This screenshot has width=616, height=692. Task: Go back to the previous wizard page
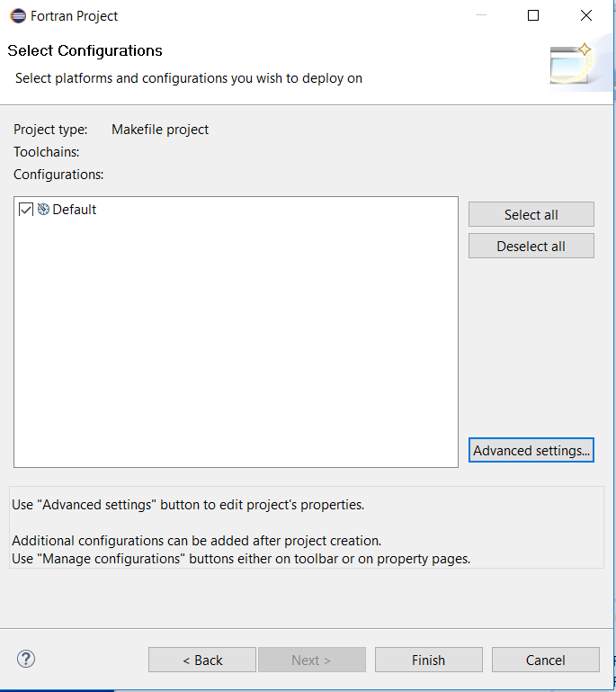(x=202, y=660)
